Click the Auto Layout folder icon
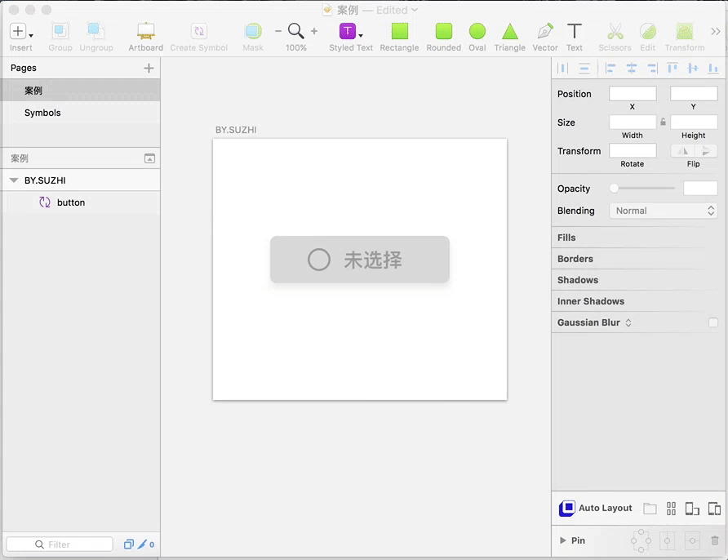The image size is (728, 560). pyautogui.click(x=650, y=509)
